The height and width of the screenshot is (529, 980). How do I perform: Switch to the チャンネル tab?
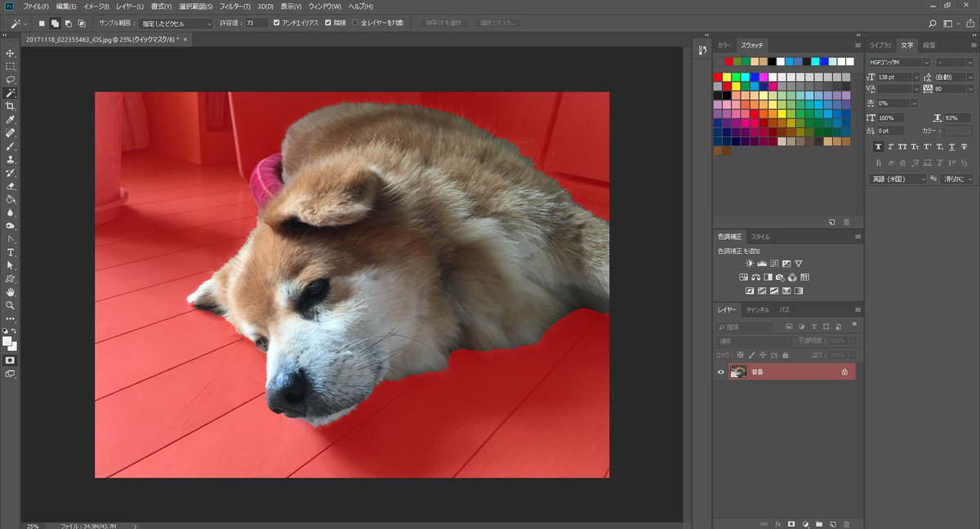[757, 310]
